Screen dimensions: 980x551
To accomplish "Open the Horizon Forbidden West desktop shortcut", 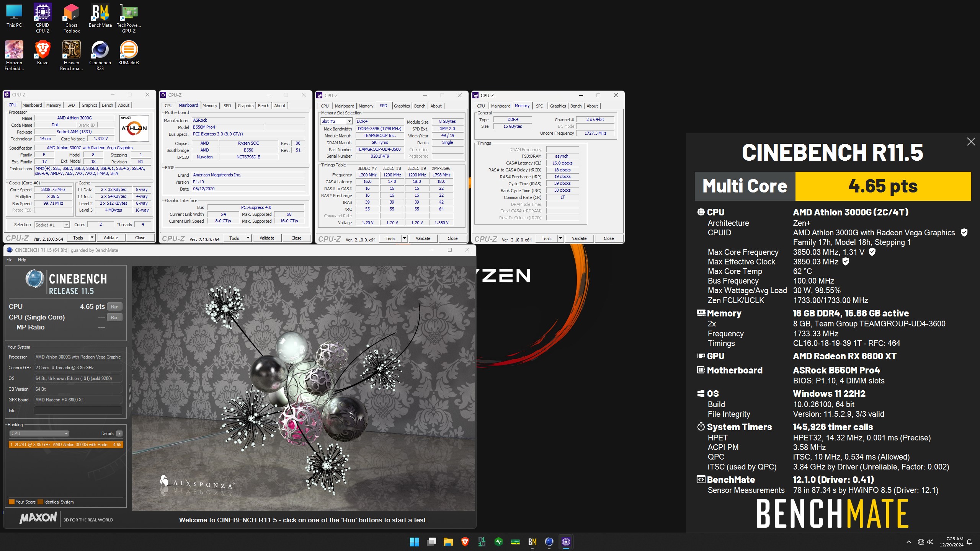I will point(14,55).
